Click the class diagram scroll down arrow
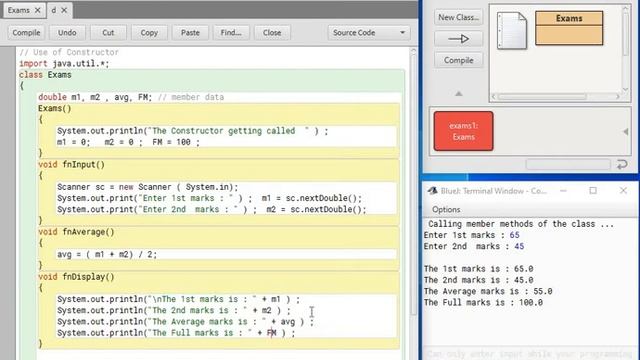 (x=626, y=89)
